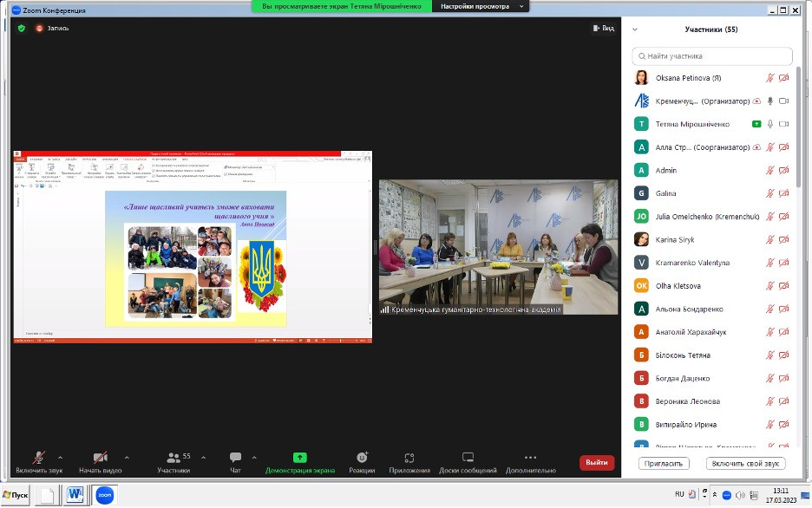Click Unmute myself (Включить свой звук) button
Viewport: 812px width, 508px height.
(745, 463)
